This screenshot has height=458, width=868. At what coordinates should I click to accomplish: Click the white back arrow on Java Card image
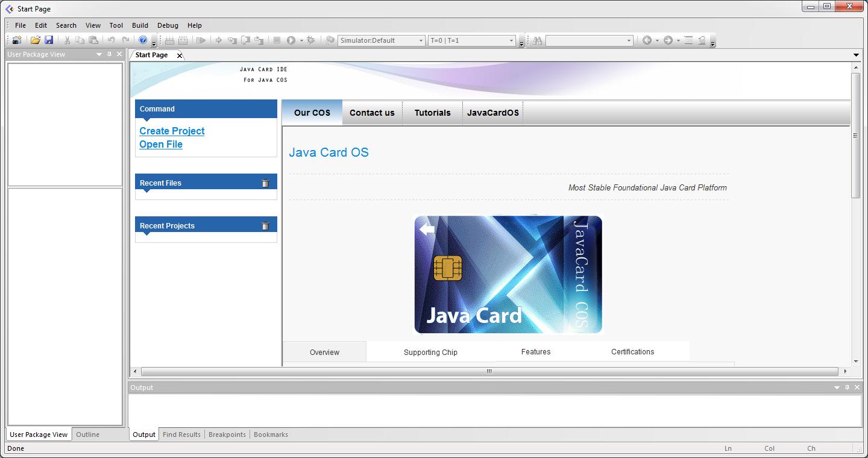click(427, 230)
